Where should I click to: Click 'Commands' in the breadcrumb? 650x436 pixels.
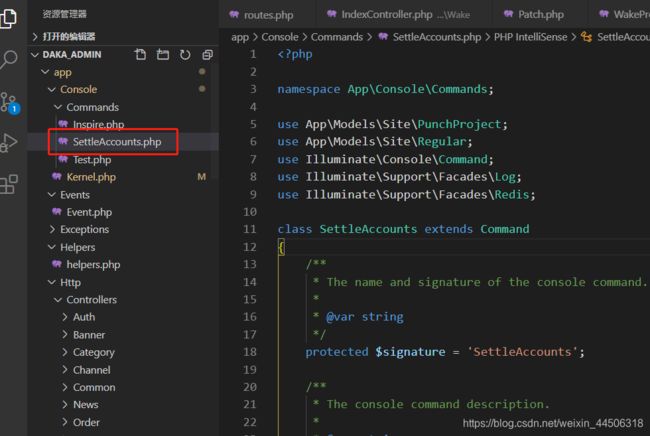[x=337, y=37]
